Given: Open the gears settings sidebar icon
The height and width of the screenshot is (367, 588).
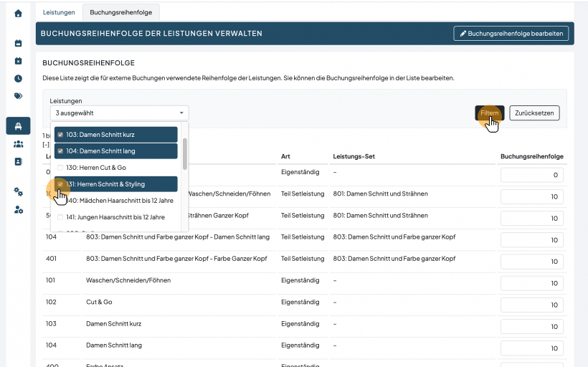Looking at the screenshot, I should pos(18,191).
